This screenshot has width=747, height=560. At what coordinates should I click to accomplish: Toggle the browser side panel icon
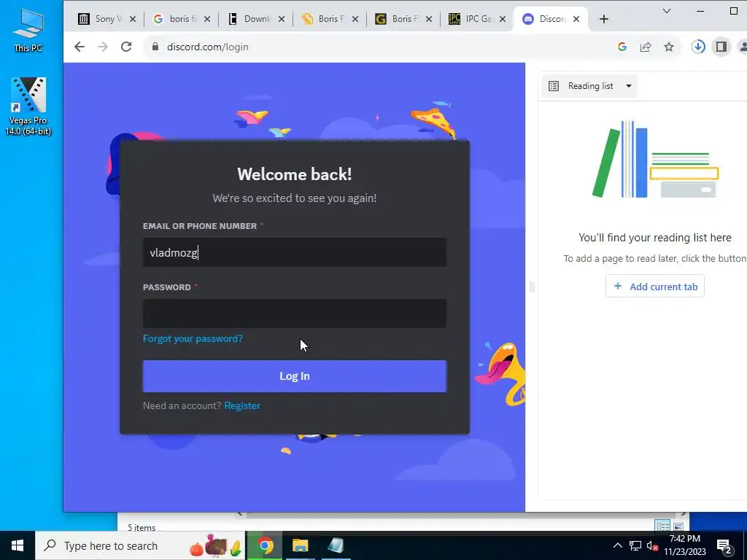721,47
